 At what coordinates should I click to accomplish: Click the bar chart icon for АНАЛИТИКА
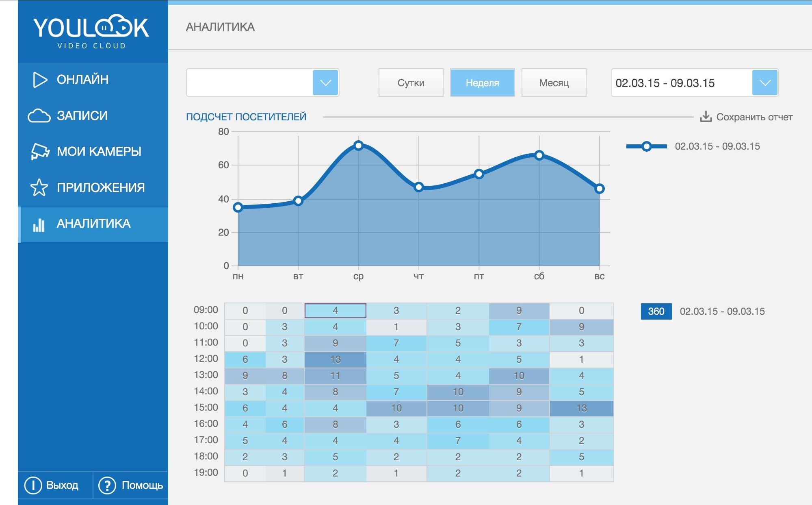(39, 224)
